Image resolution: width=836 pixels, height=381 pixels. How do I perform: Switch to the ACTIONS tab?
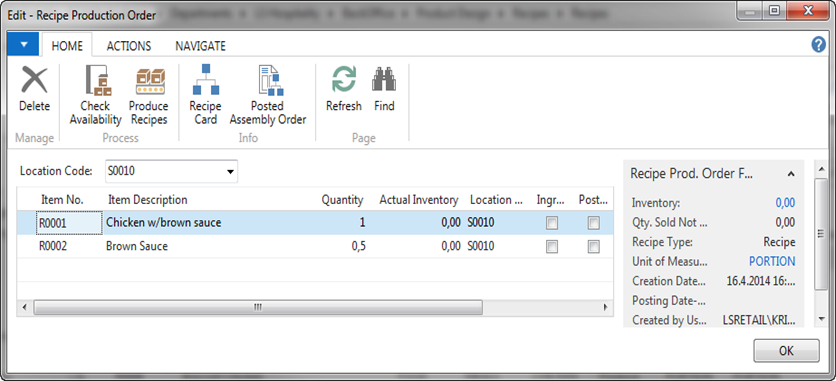[x=128, y=46]
